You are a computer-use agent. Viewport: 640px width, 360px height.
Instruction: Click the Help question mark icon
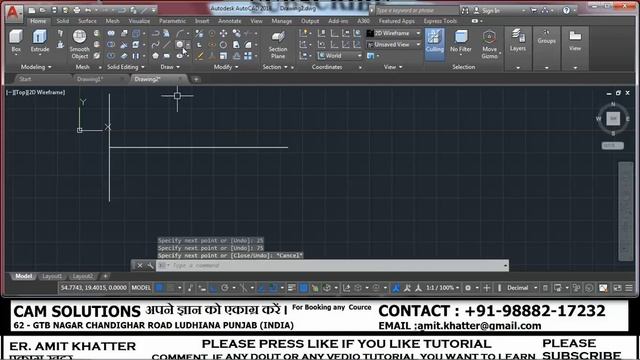(x=566, y=10)
